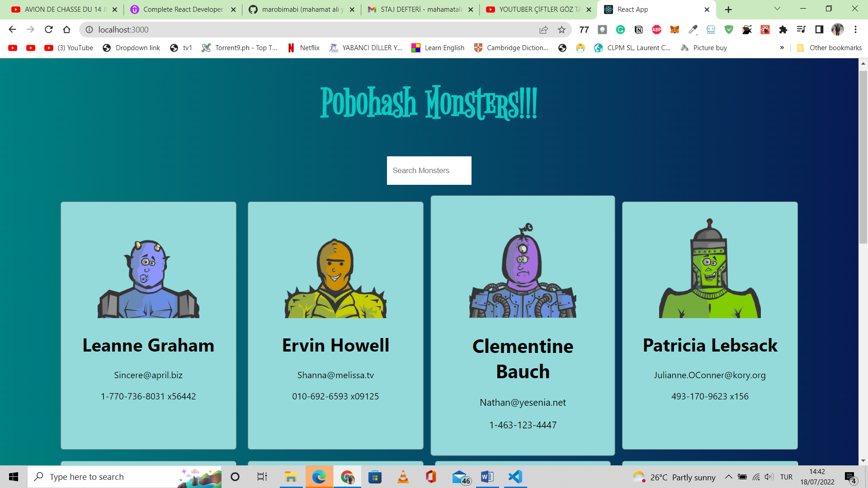Open Microsoft Word from the taskbar

(x=487, y=477)
